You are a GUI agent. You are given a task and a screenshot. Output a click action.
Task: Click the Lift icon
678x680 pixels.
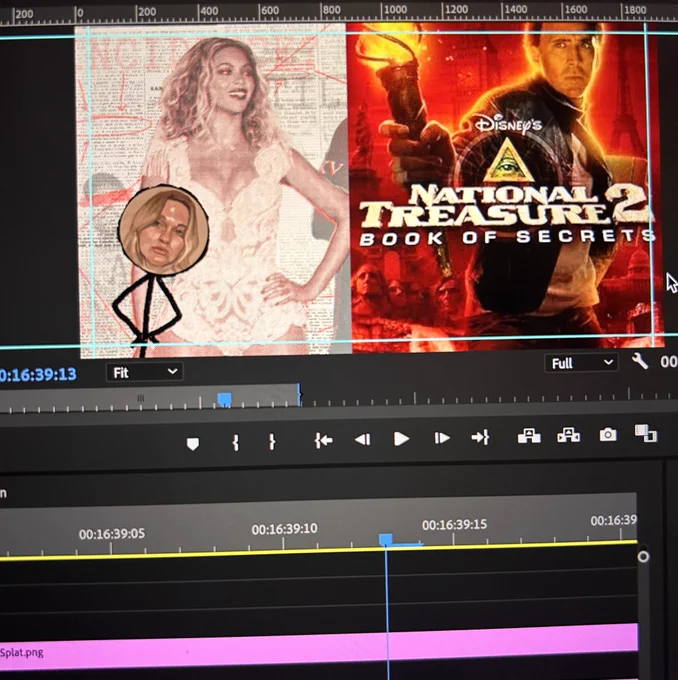click(x=529, y=435)
